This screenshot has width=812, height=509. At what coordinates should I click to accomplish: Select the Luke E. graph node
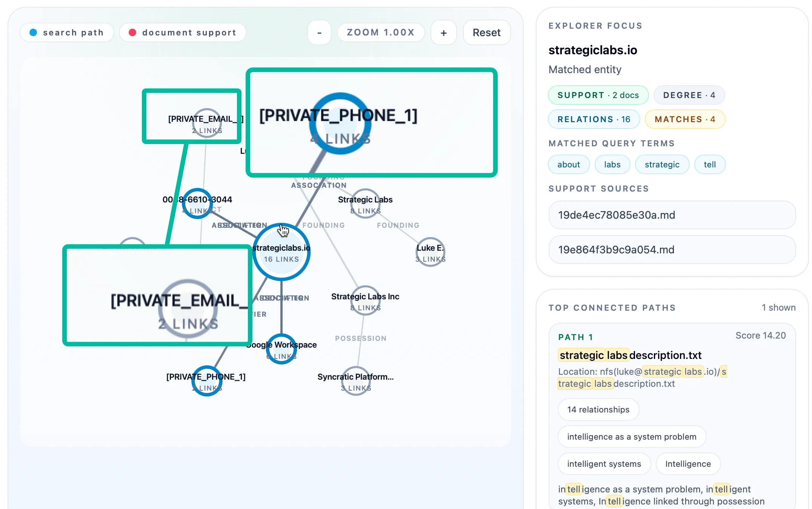430,252
